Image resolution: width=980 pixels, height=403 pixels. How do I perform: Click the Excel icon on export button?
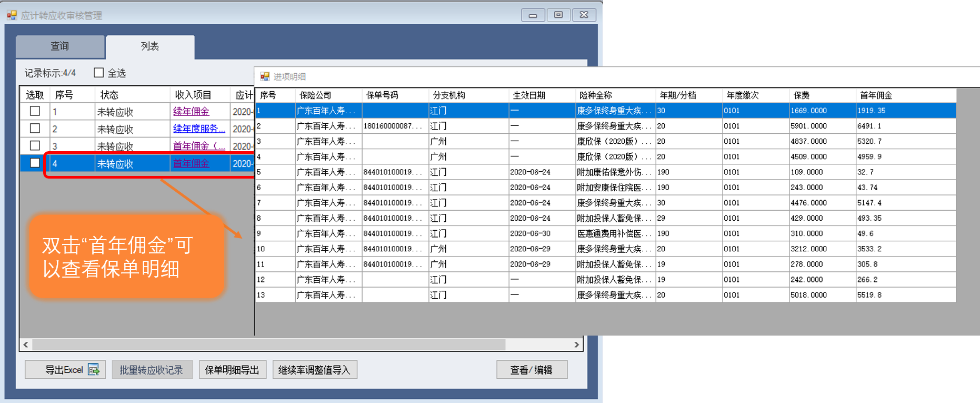pyautogui.click(x=94, y=370)
